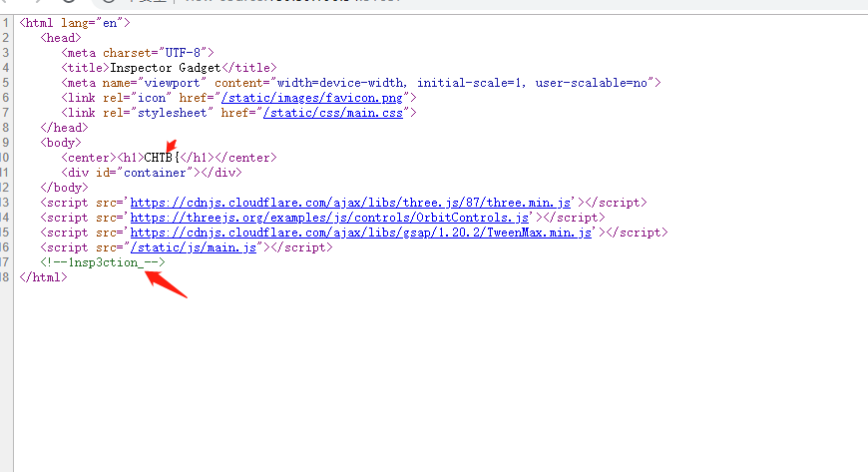Open the /static/js/main.js script link
The width and height of the screenshot is (868, 472).
[x=194, y=247]
